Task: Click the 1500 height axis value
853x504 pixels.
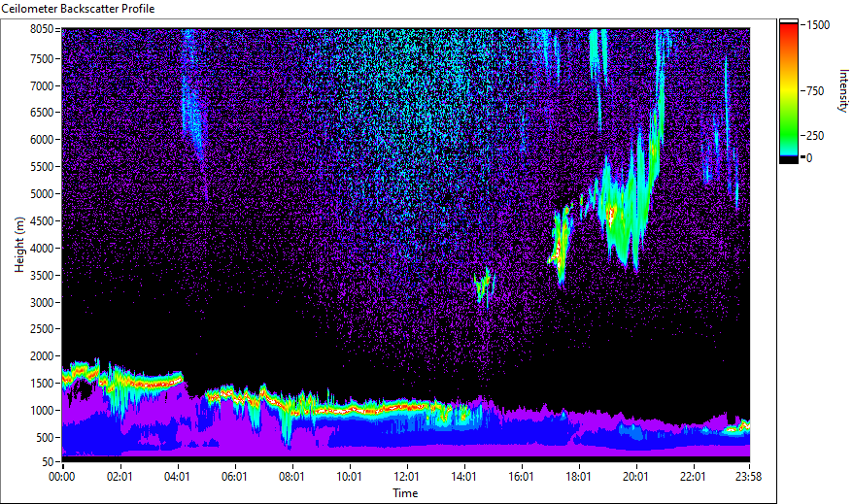Action: pos(42,384)
